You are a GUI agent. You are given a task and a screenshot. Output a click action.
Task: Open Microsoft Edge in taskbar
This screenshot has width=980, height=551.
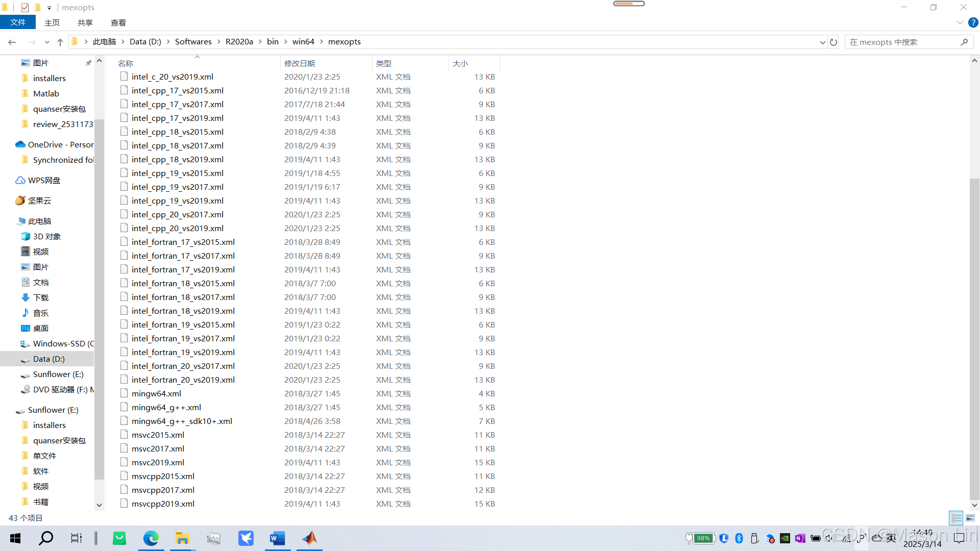(151, 538)
